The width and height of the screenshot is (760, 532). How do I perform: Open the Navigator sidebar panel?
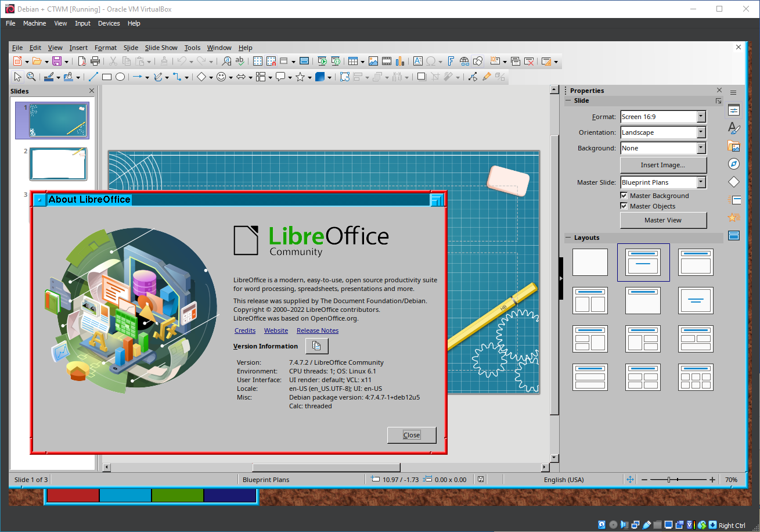(x=734, y=164)
